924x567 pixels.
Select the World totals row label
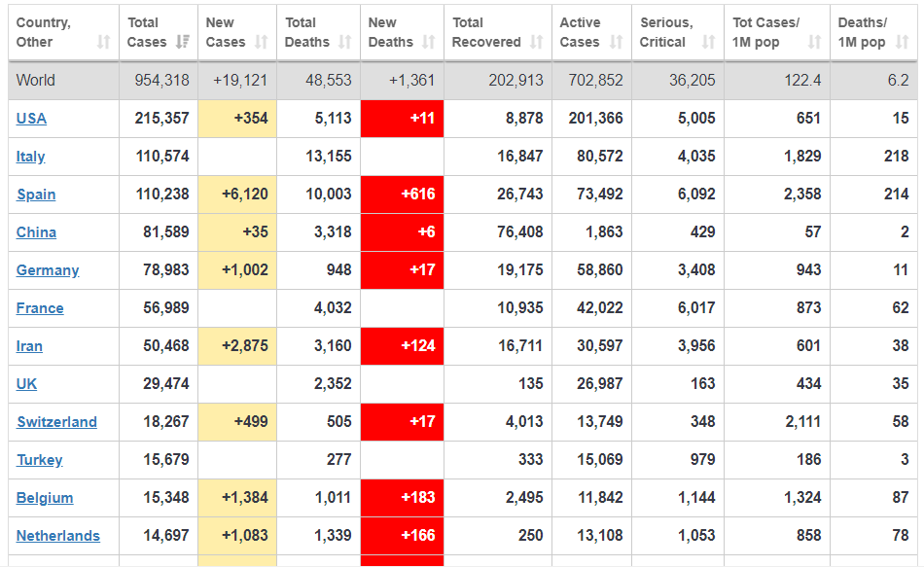click(36, 81)
